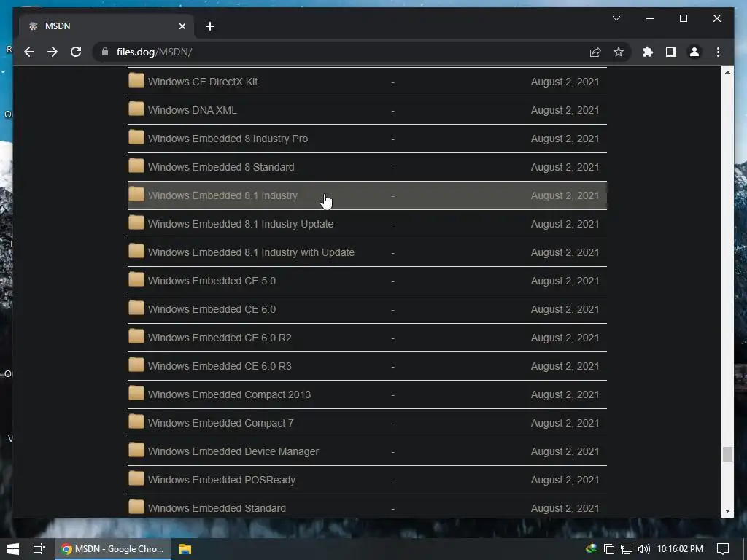The height and width of the screenshot is (560, 747).
Task: Open the Extensions puzzle menu
Action: (x=648, y=52)
